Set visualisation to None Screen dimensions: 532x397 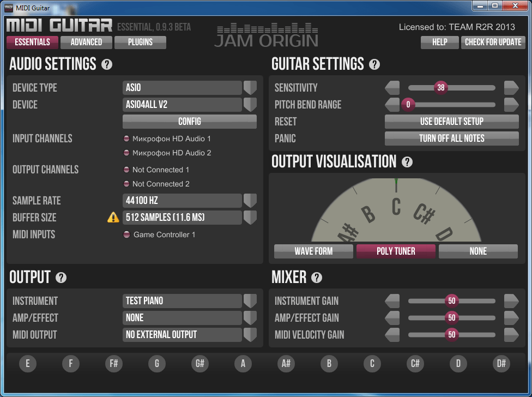478,251
